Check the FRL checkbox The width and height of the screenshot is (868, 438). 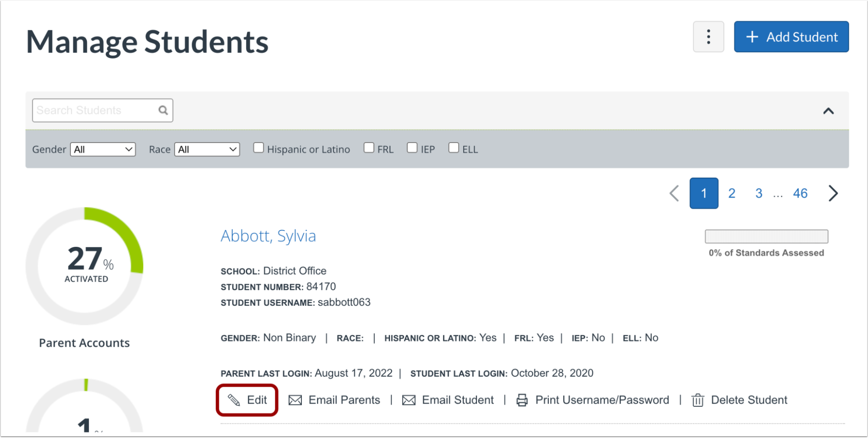[x=369, y=148]
